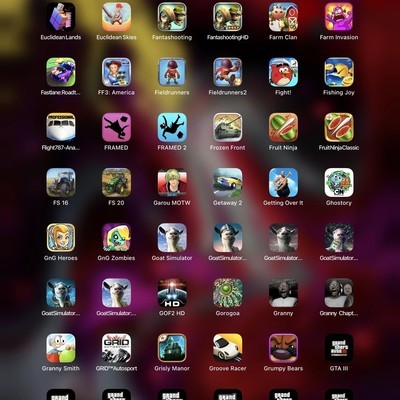Tap the FF3: America app icon
Viewport: 400px width, 400px height.
[x=116, y=72]
